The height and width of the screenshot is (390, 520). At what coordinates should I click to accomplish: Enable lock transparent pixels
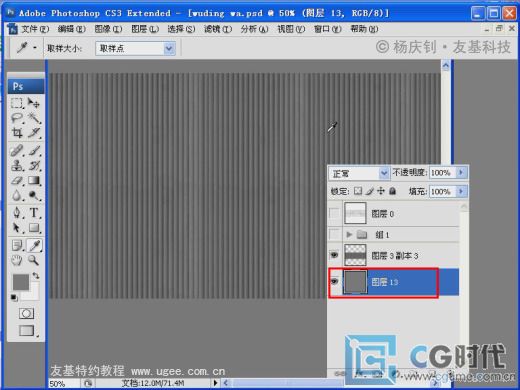(358, 191)
